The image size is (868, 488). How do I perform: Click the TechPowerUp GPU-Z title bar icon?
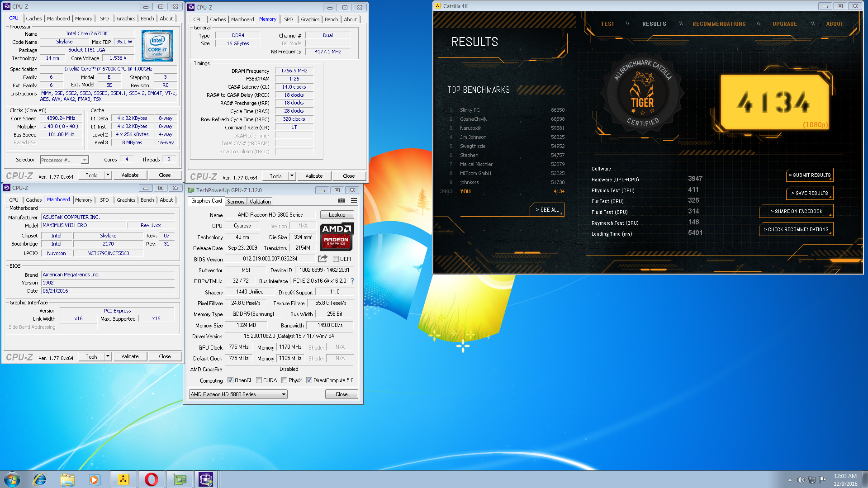pos(191,190)
